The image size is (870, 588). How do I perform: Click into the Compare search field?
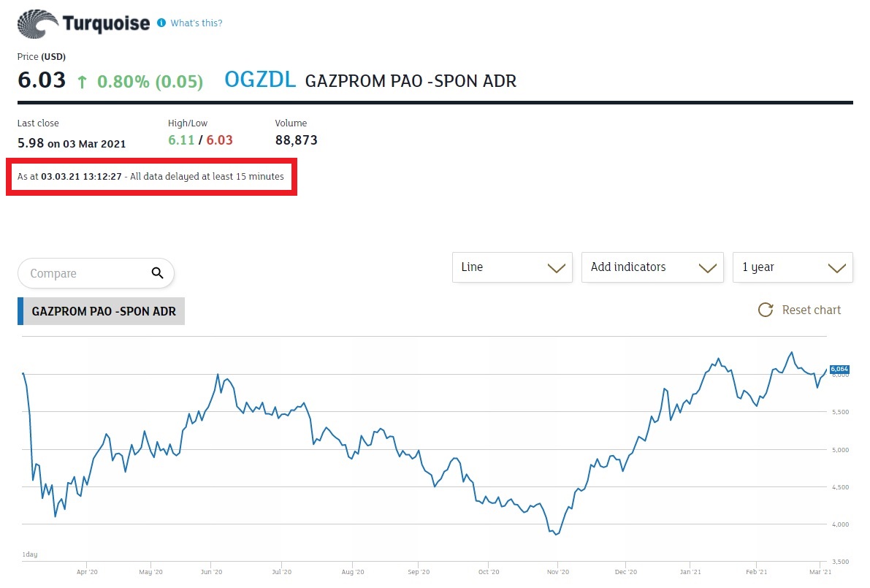(x=96, y=273)
